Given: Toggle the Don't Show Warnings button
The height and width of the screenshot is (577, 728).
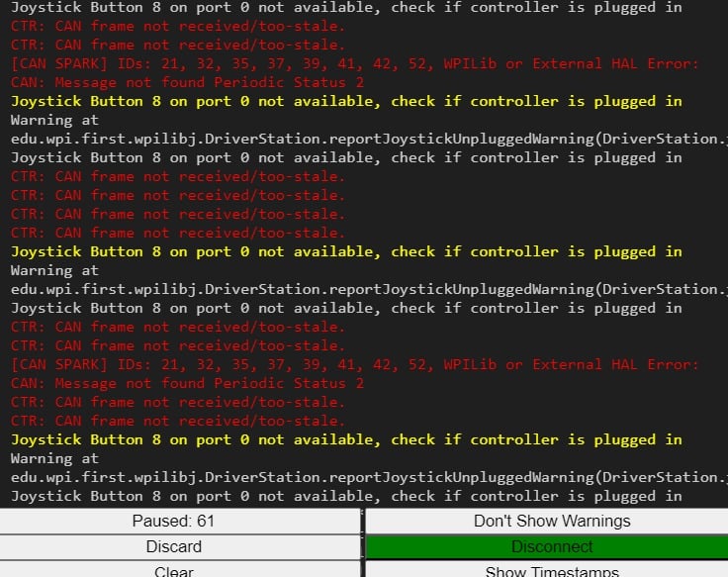Looking at the screenshot, I should coord(547,521).
